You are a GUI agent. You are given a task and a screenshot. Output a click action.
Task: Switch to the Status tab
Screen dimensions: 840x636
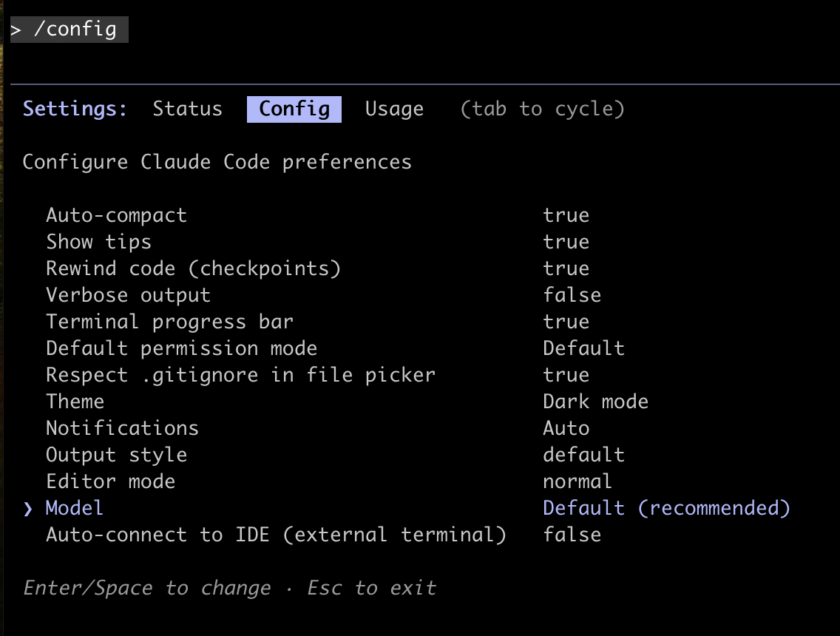pos(187,109)
